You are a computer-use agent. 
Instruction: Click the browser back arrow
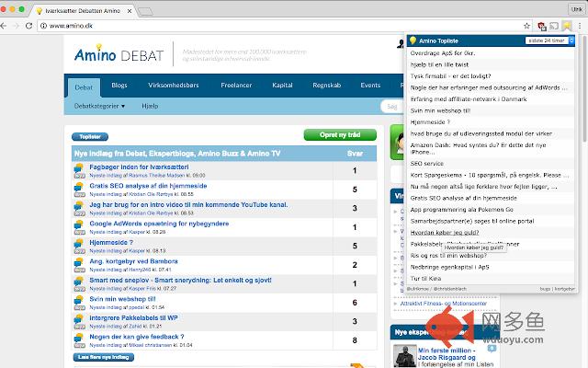(x=4, y=26)
